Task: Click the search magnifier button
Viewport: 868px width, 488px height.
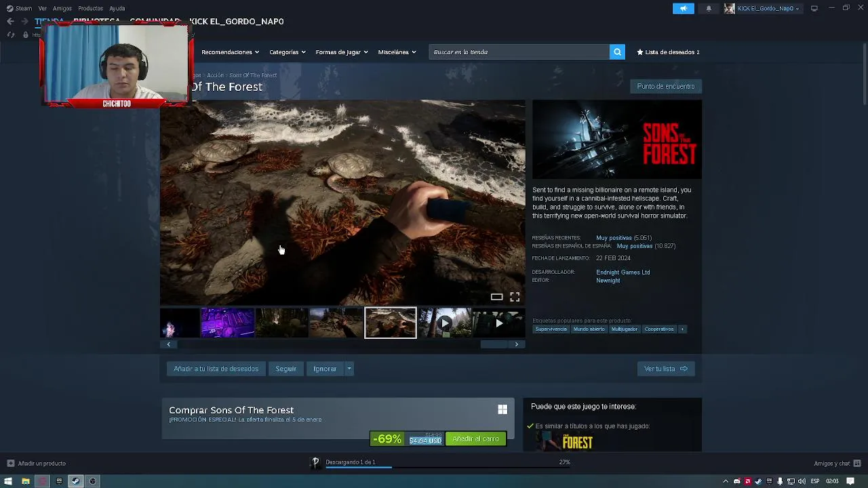Action: tap(617, 52)
